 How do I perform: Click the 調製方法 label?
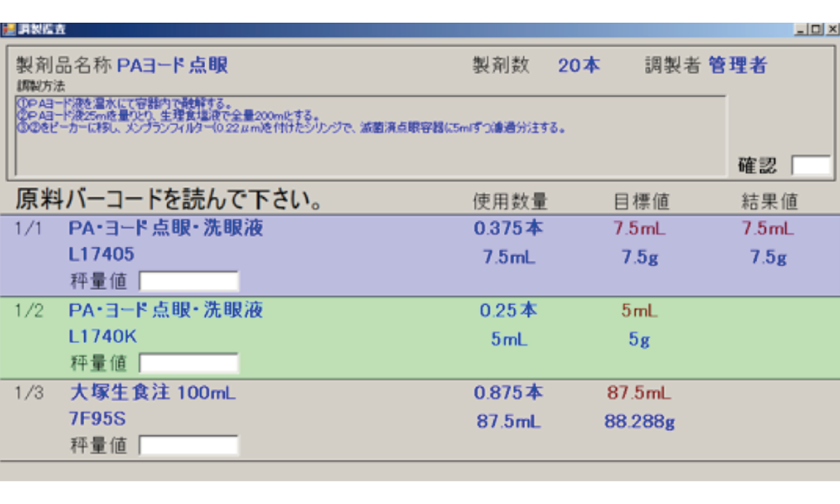point(40,86)
